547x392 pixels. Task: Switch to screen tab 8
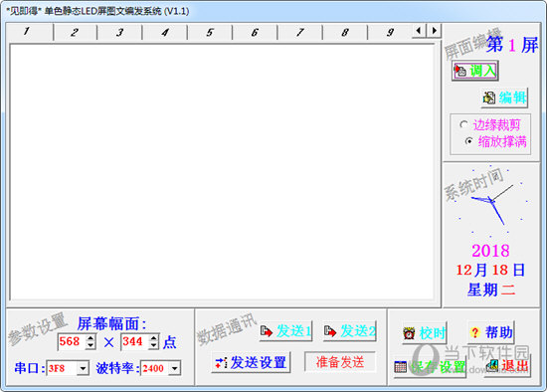pyautogui.click(x=345, y=33)
